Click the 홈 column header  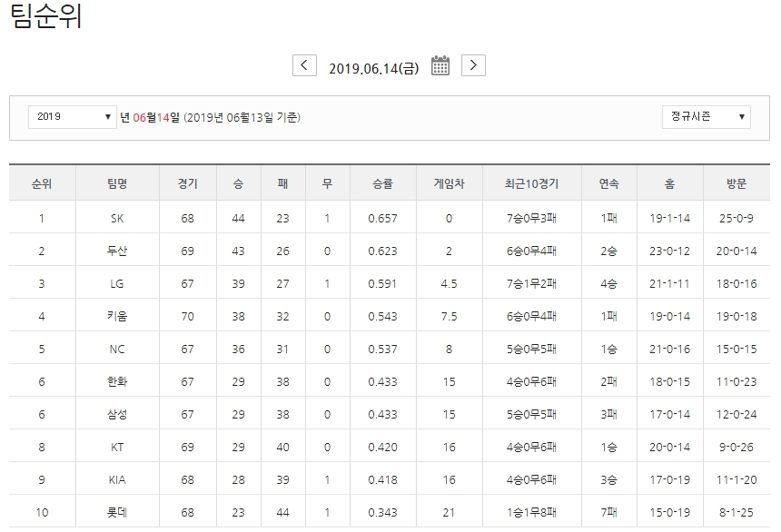[x=669, y=183]
